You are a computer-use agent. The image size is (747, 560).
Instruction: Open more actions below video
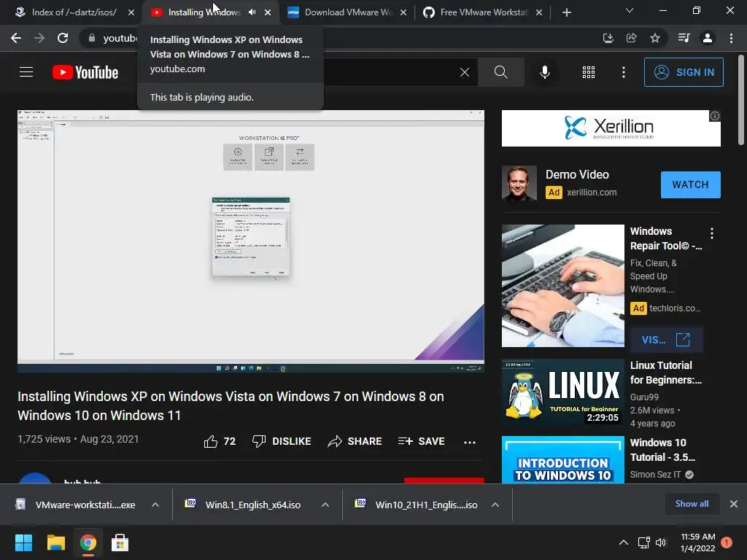coord(470,442)
